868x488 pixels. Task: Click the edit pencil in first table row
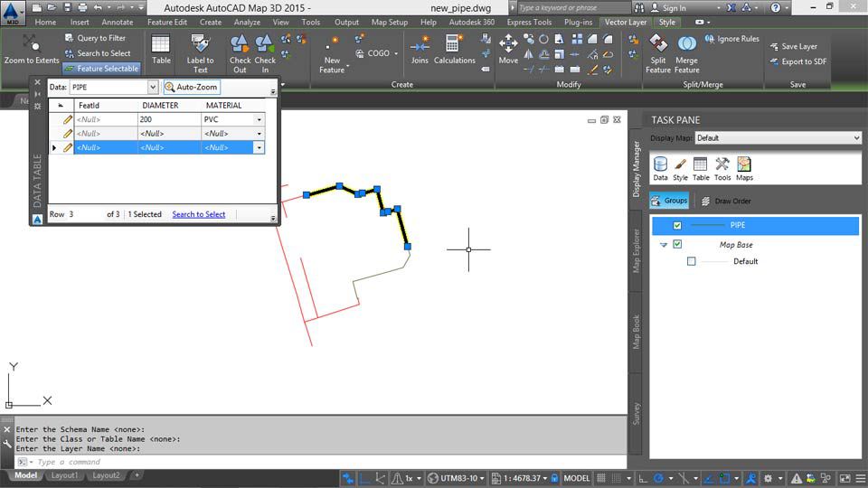point(68,119)
